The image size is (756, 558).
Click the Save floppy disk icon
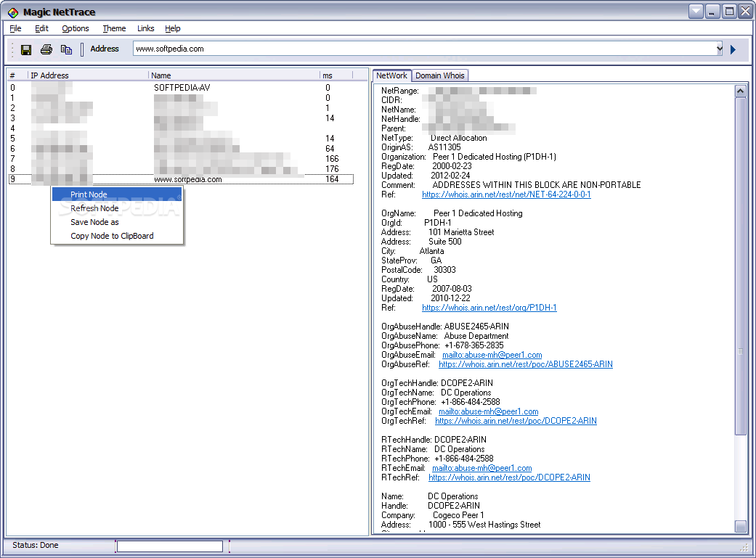pos(26,49)
